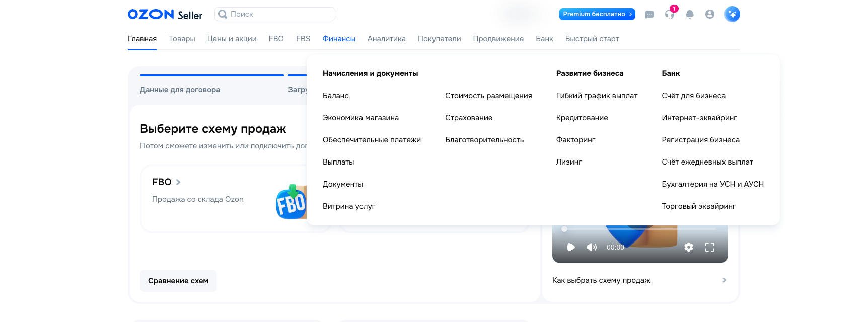
Task: Select Счёт ежедневных выплат
Action: pos(707,162)
